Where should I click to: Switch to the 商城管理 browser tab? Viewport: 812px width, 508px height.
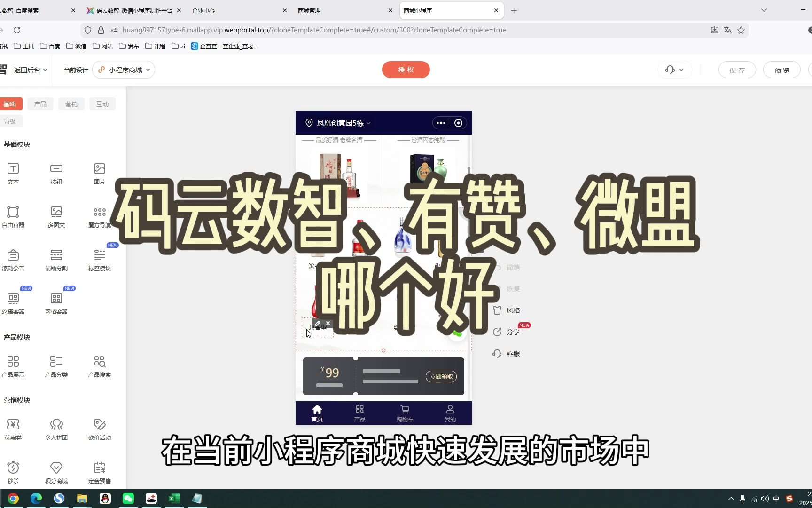(x=344, y=10)
